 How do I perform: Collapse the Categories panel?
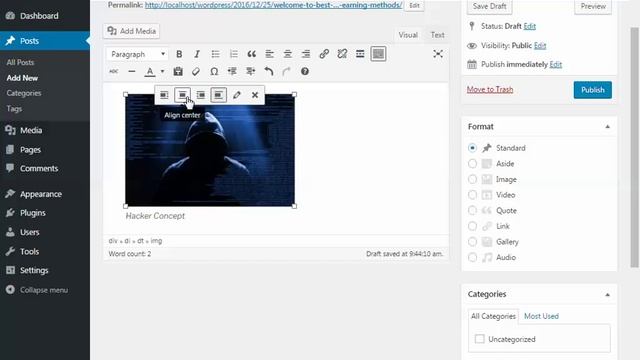pos(607,294)
